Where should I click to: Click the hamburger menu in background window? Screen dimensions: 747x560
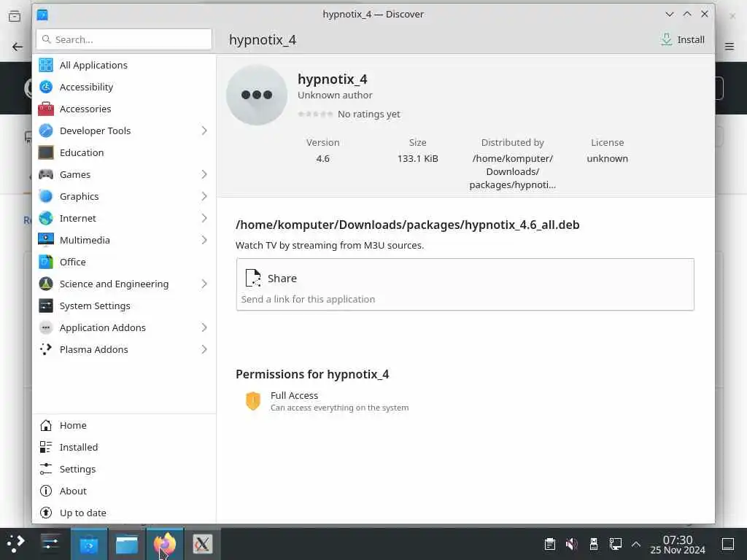click(x=729, y=47)
